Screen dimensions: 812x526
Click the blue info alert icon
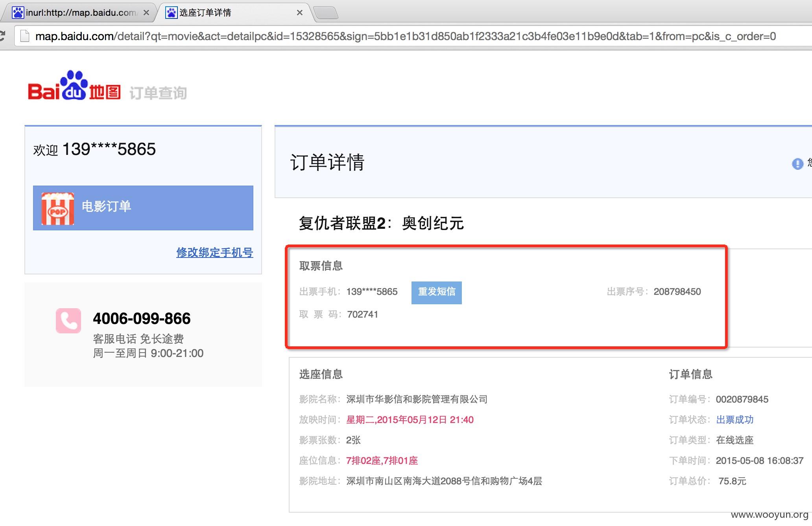point(797,164)
